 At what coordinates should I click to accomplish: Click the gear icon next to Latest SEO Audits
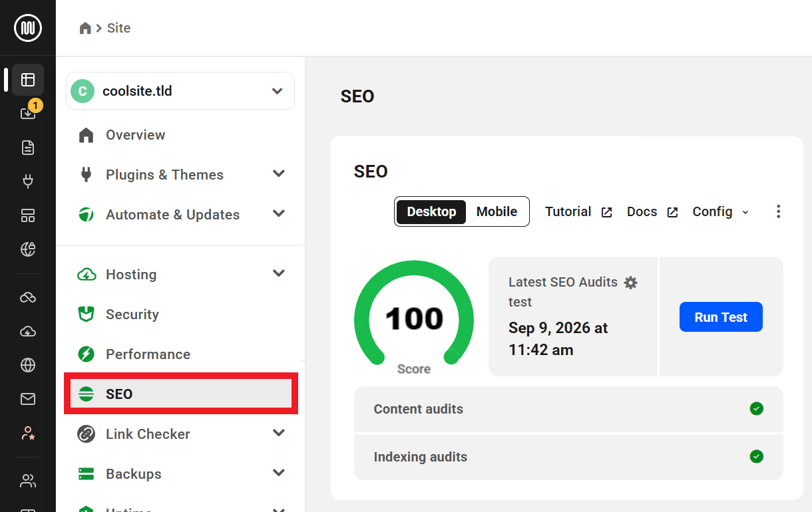click(x=630, y=283)
